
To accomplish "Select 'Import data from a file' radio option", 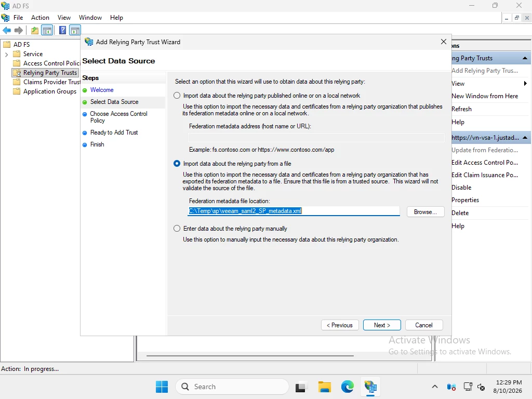I will [x=177, y=164].
